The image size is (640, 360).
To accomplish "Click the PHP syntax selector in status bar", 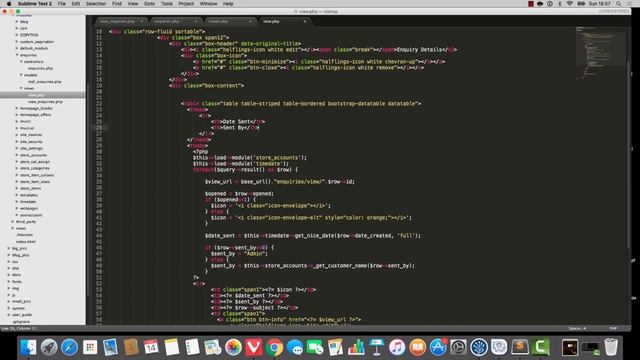I will click(613, 328).
